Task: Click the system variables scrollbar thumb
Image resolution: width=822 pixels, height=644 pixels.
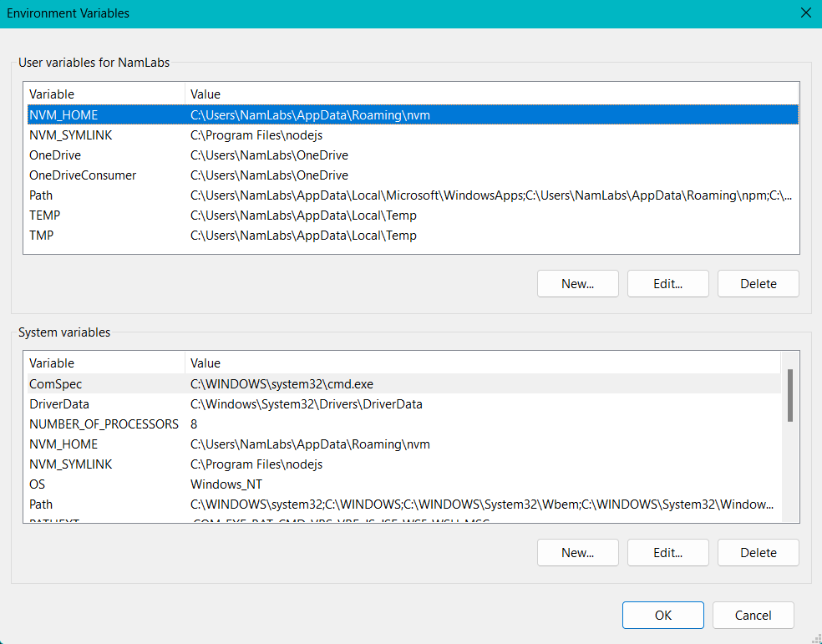Action: (x=790, y=396)
